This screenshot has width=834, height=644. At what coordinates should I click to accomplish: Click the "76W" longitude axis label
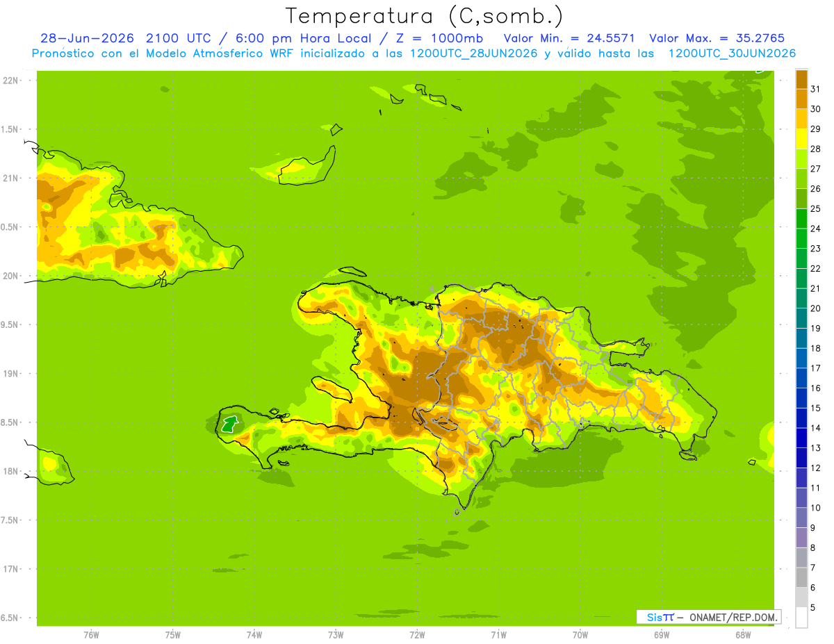pyautogui.click(x=91, y=635)
